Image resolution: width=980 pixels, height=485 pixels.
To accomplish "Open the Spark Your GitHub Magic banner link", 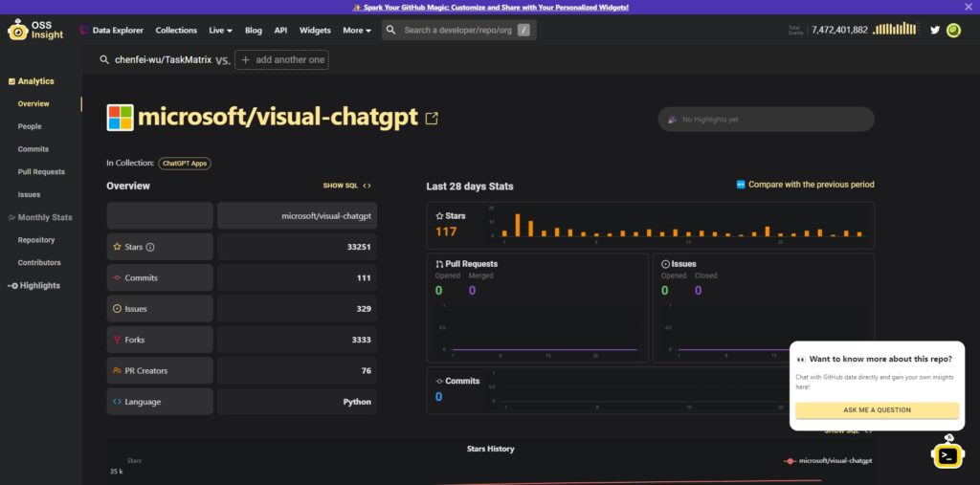I will pos(491,8).
